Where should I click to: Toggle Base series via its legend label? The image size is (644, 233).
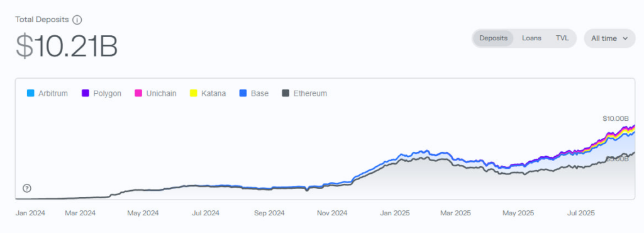pyautogui.click(x=260, y=93)
